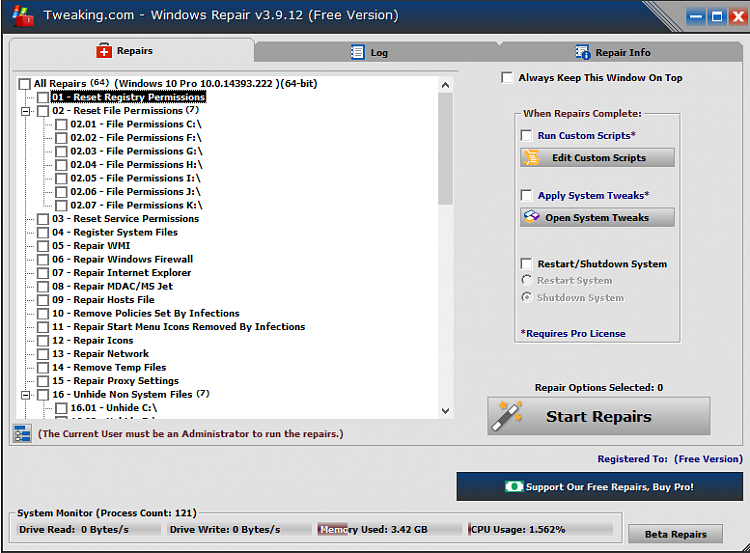Screen dimensions: 750x553
Task: Select 14 - Remove Temp Files row
Action: (109, 367)
